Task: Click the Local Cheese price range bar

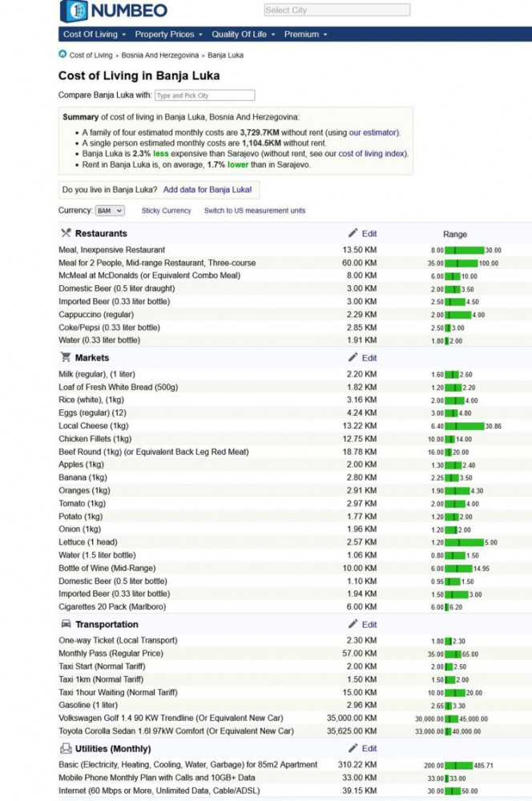Action: coord(465,426)
